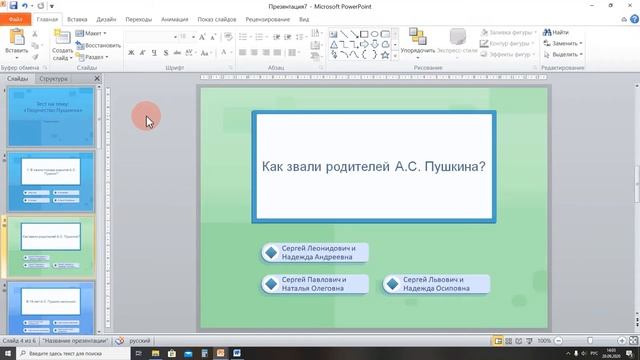Screen dimensions: 640x360
Task: Switch to the Insert (Вставка) tab
Action: pyautogui.click(x=77, y=19)
